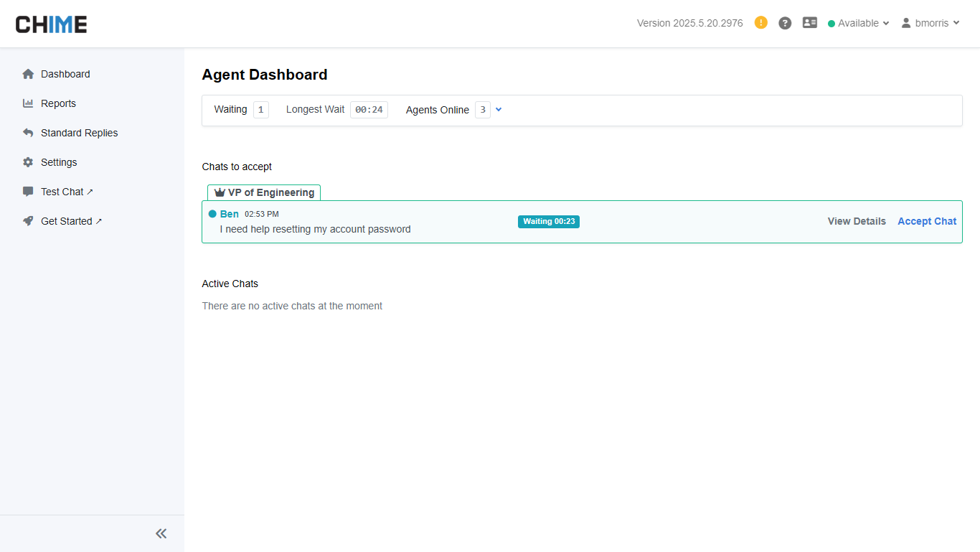Click the Chats to accept label
Viewport: 980px width, 552px height.
pyautogui.click(x=237, y=167)
